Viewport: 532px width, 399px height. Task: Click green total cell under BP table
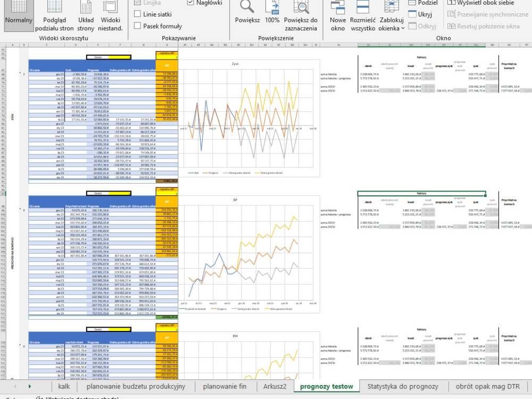pyautogui.click(x=167, y=317)
